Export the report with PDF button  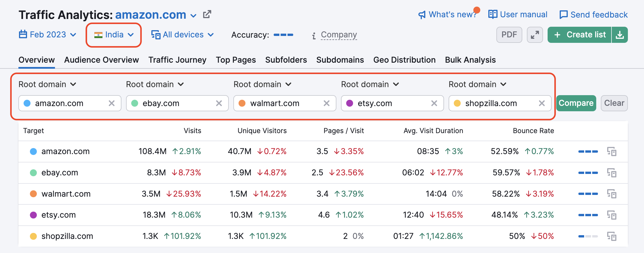coord(509,35)
